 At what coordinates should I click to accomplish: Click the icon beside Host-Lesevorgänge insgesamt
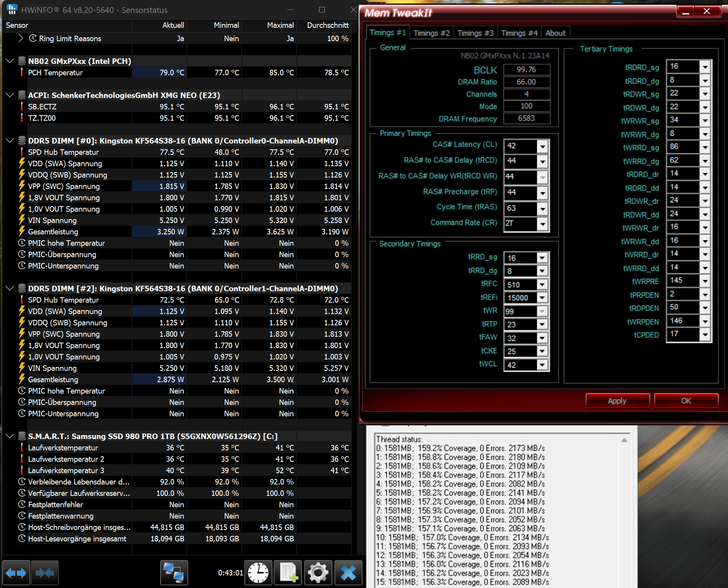22,539
